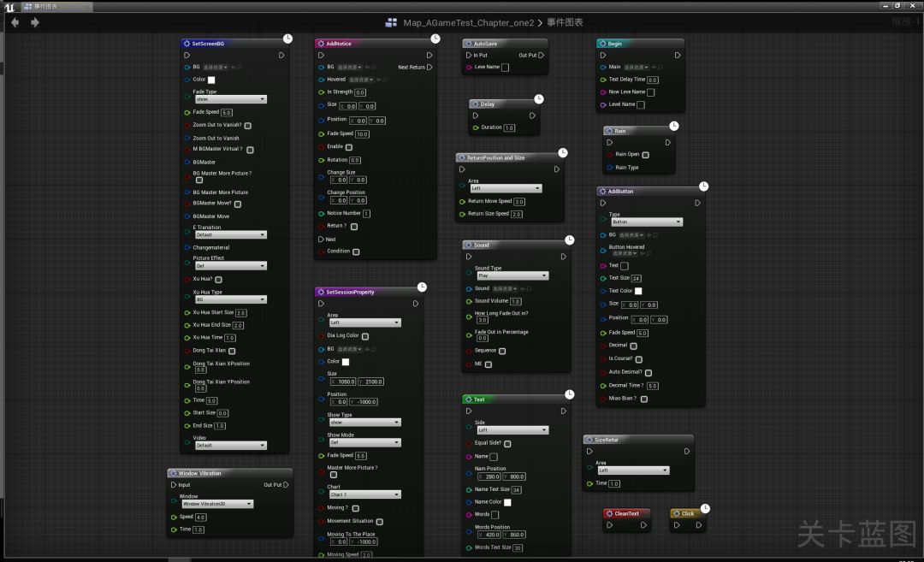Select the SetScreenBG node title bar
This screenshot has width=924, height=562.
(x=234, y=44)
